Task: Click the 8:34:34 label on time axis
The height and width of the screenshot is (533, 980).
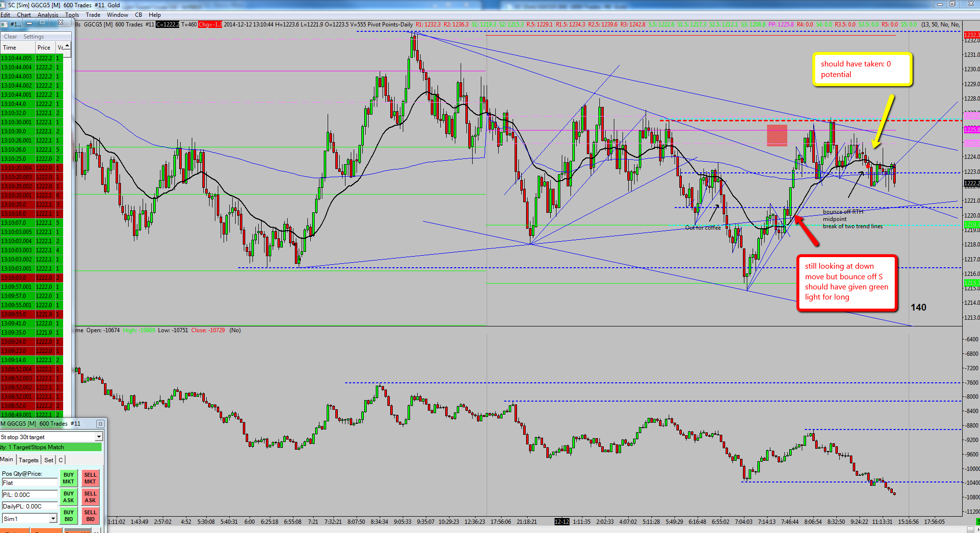Action: pos(380,521)
